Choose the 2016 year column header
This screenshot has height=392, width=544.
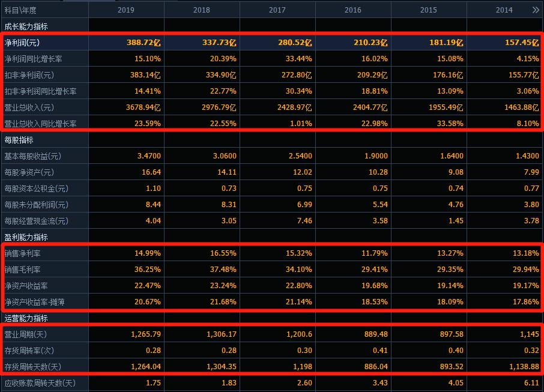coord(353,10)
